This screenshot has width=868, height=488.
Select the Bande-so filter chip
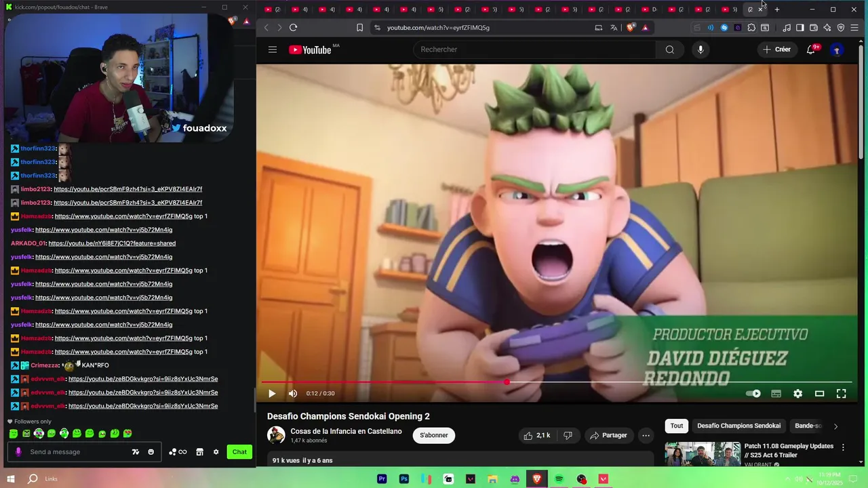coord(808,426)
